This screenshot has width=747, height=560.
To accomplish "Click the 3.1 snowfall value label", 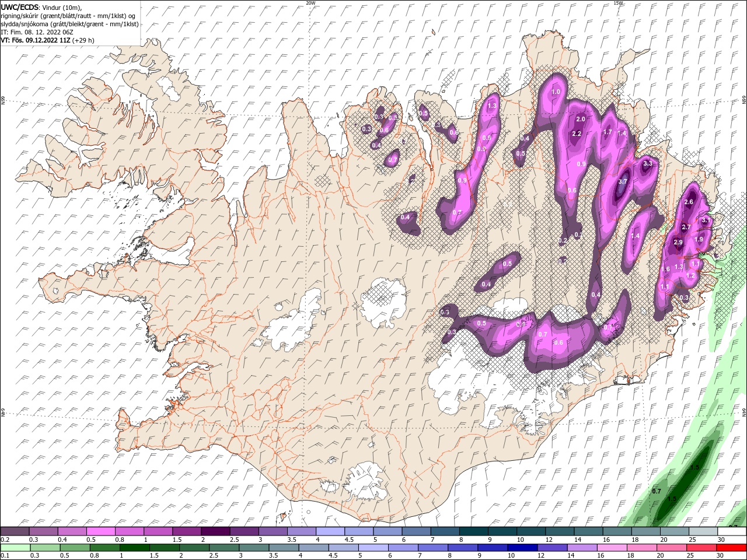I will point(705,220).
